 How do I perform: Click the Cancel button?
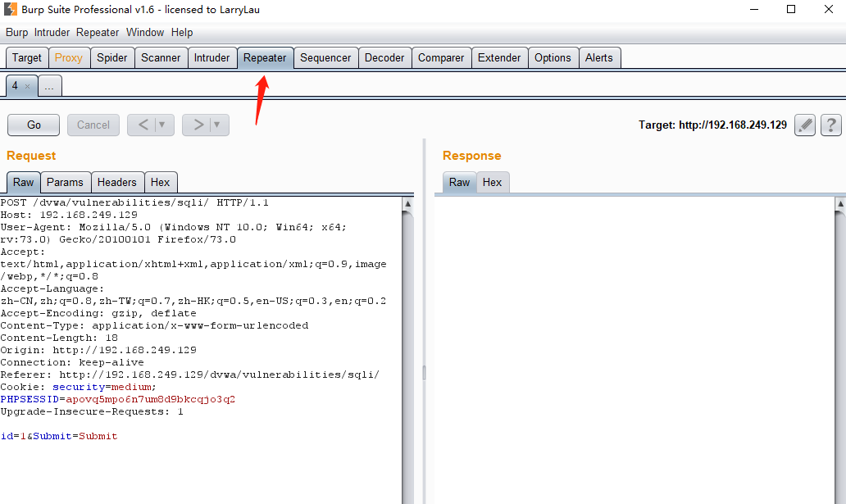(93, 125)
